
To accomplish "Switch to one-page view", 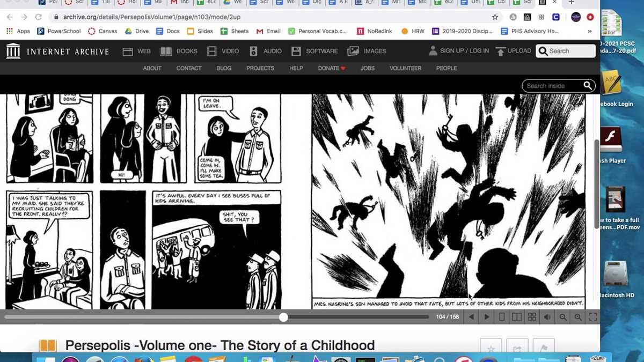I will click(x=502, y=317).
